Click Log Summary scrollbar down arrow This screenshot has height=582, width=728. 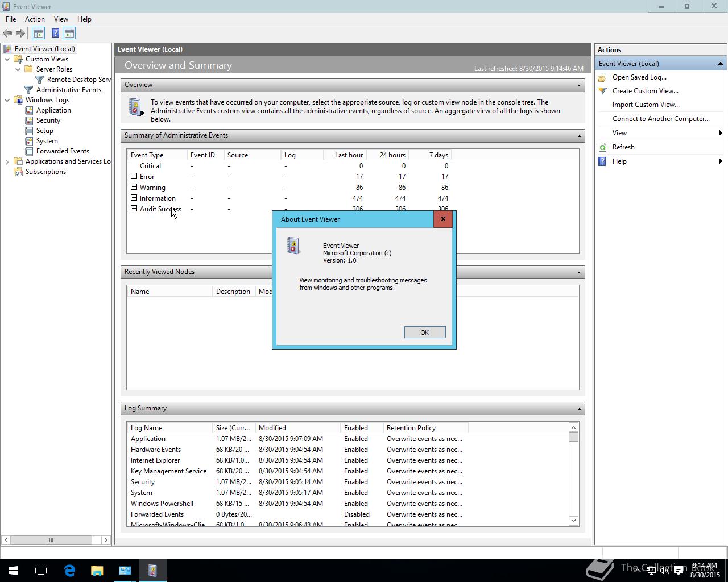click(573, 521)
